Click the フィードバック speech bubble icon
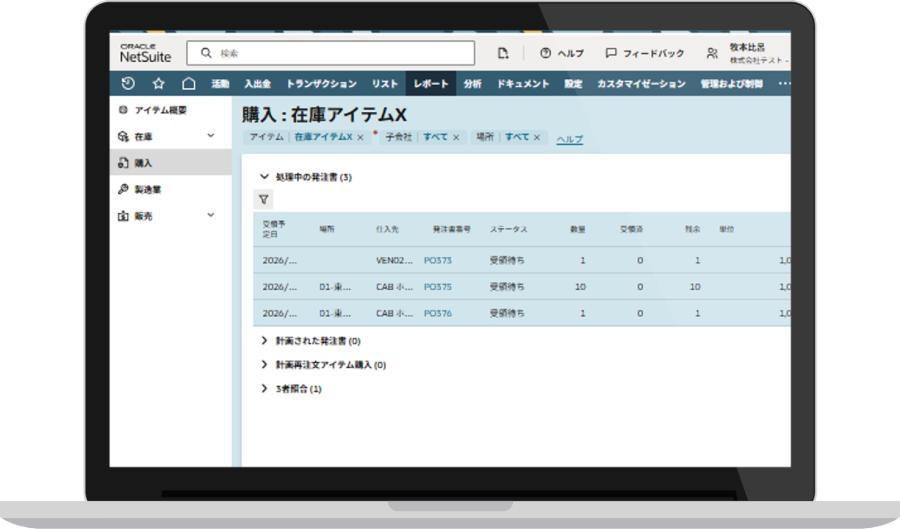Screen dimensions: 900x529 (x=611, y=53)
